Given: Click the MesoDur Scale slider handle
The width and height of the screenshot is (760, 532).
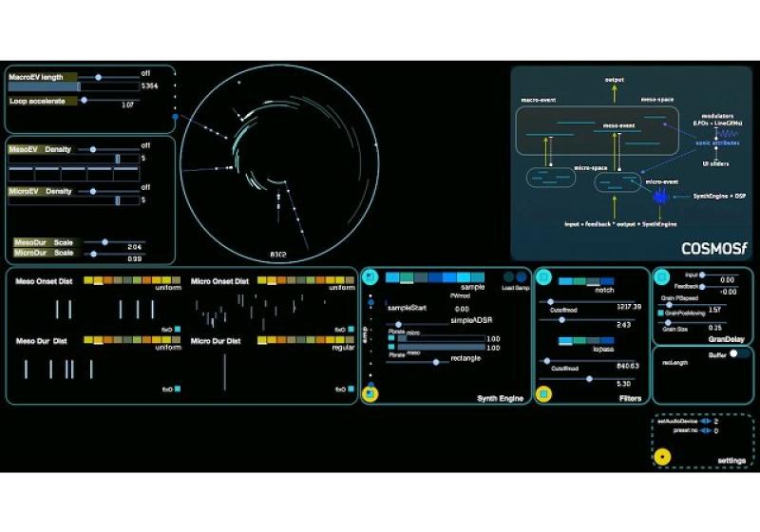Looking at the screenshot, I should point(104,241).
